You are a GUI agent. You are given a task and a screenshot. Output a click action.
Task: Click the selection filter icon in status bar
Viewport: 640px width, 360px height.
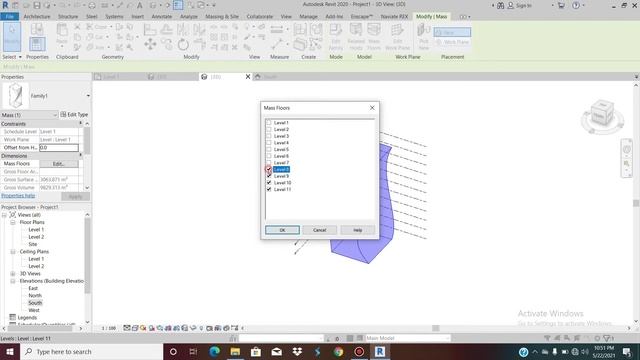coord(607,338)
